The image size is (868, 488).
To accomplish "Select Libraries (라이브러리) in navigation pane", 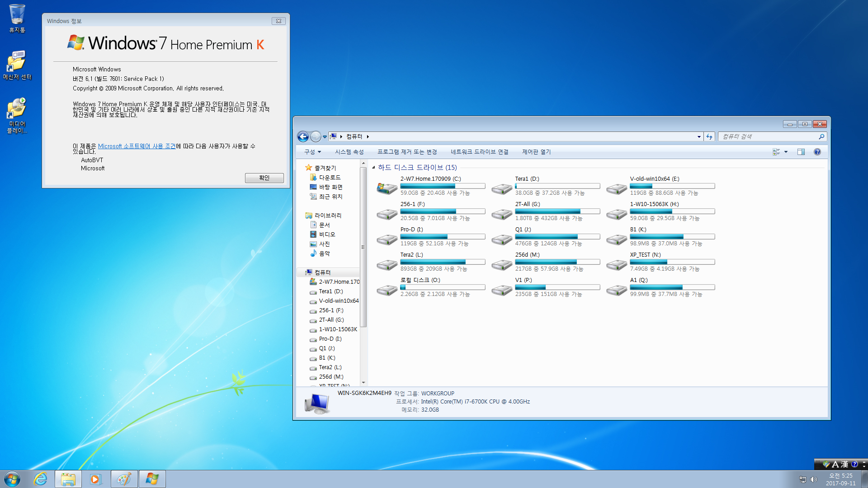I will (324, 216).
